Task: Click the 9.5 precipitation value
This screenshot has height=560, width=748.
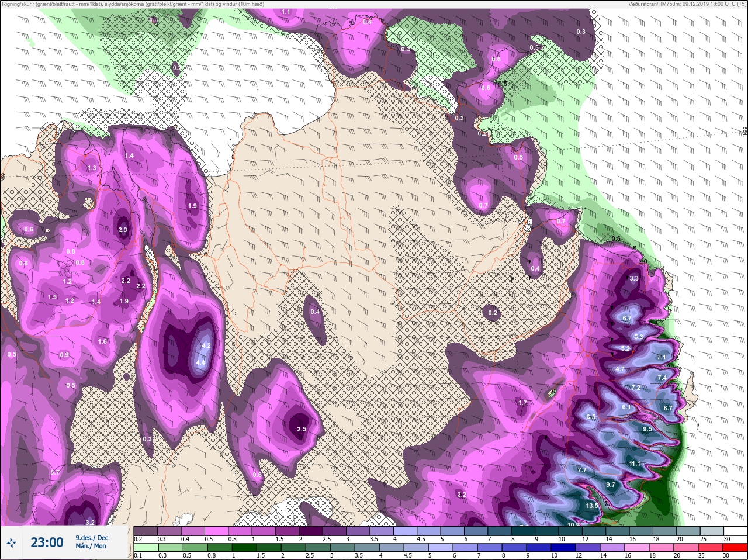Action: (647, 429)
